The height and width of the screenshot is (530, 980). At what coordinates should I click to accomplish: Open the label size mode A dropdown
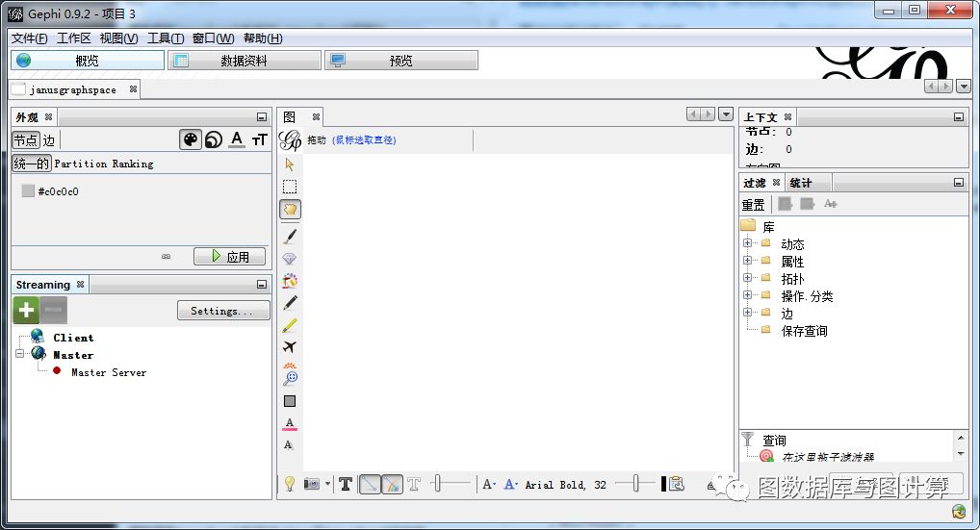coord(489,484)
